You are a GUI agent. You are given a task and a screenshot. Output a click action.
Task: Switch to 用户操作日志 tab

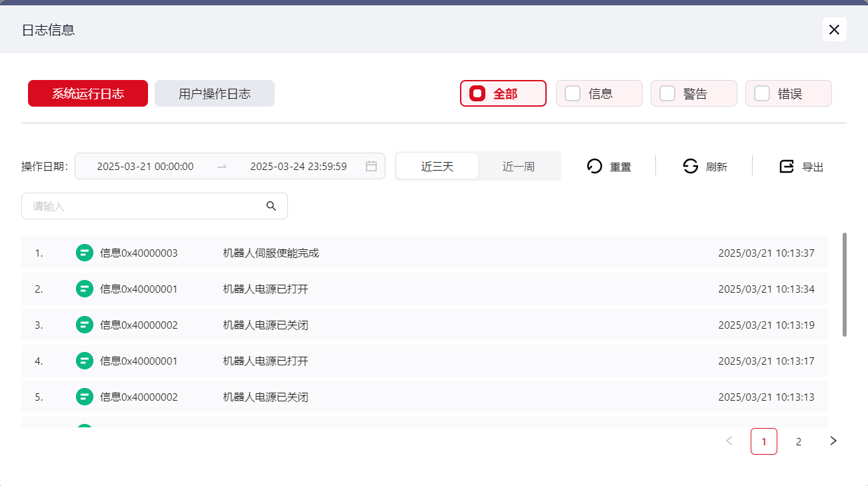click(x=215, y=93)
